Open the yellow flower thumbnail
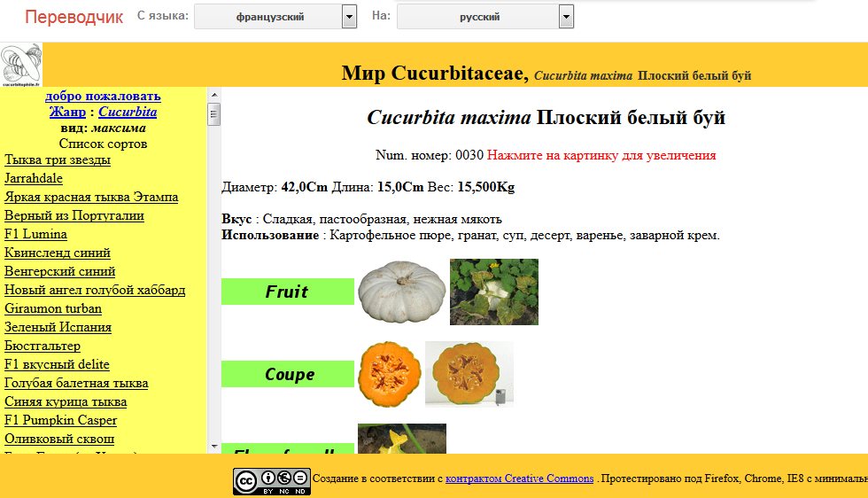This screenshot has width=868, height=498. tap(401, 439)
